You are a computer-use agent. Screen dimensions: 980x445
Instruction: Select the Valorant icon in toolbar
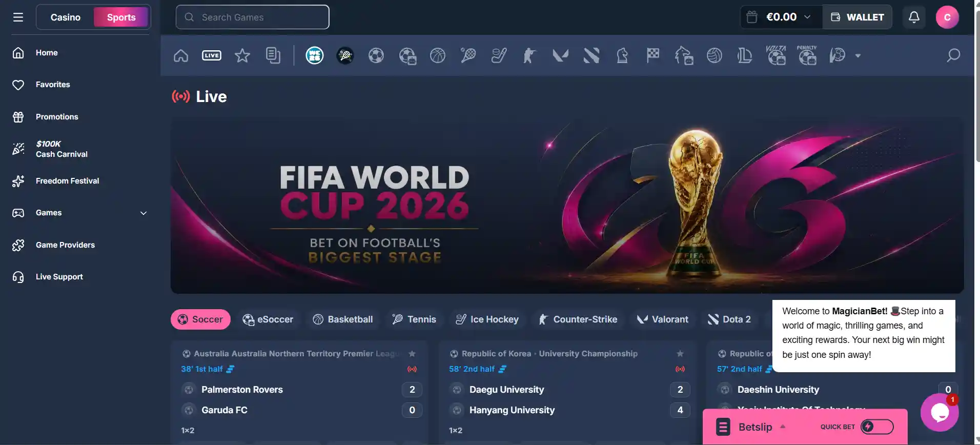560,55
